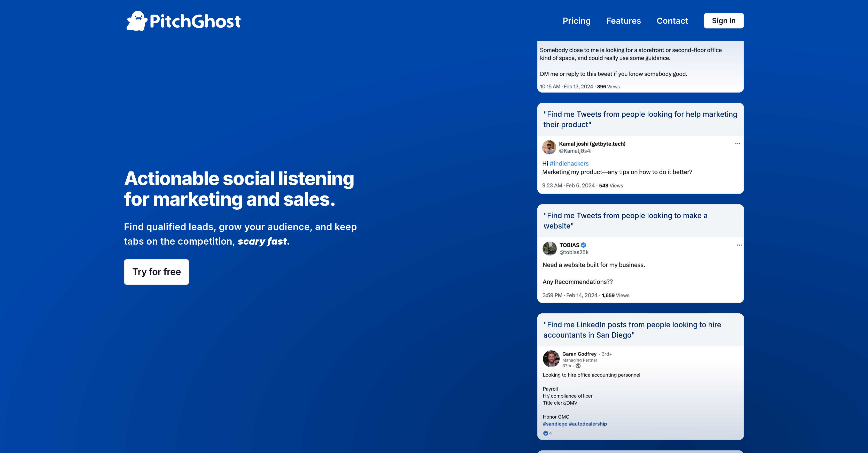Viewport: 868px width, 453px height.
Task: Click TOBIAS's profile avatar
Action: [x=549, y=248]
